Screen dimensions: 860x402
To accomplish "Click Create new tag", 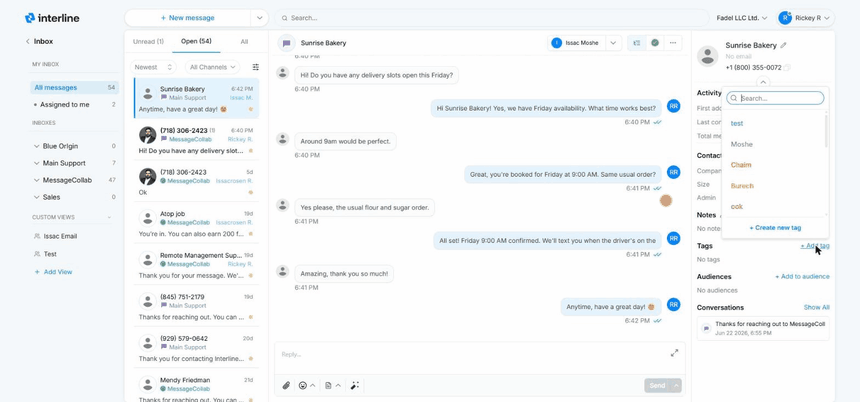I will click(775, 228).
